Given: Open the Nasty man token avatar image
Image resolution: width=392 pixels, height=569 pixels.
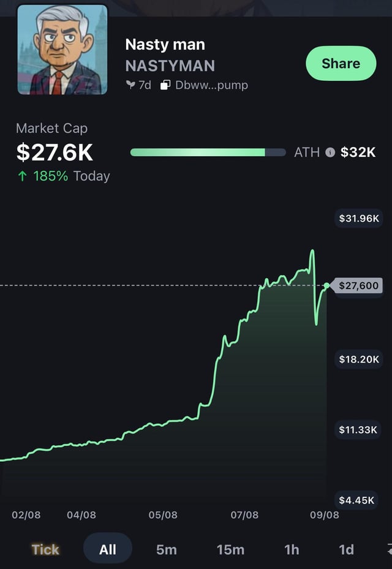Looking at the screenshot, I should coord(62,50).
